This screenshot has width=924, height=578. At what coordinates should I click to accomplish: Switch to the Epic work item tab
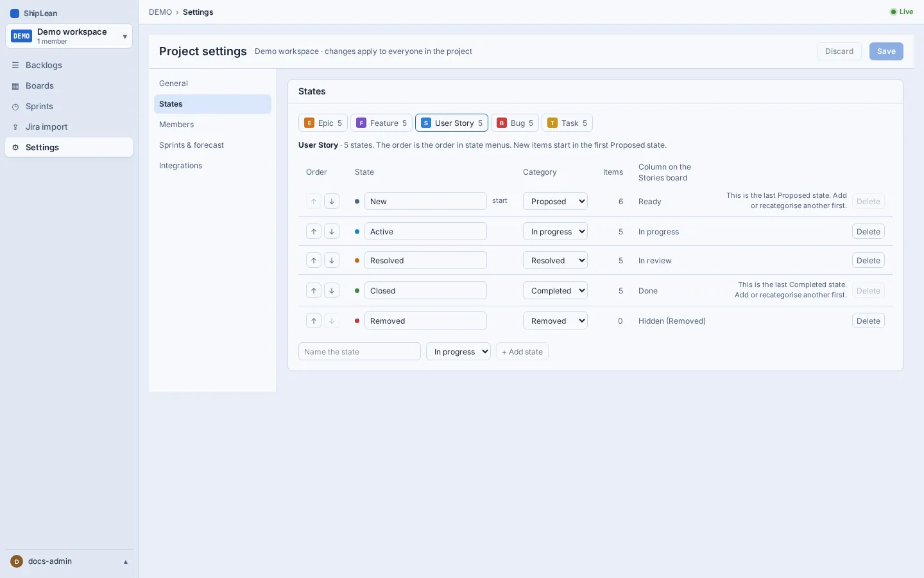(x=323, y=123)
